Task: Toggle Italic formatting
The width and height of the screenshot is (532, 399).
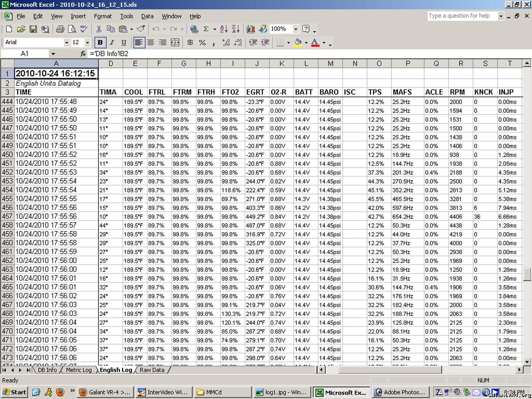Action: 112,42
